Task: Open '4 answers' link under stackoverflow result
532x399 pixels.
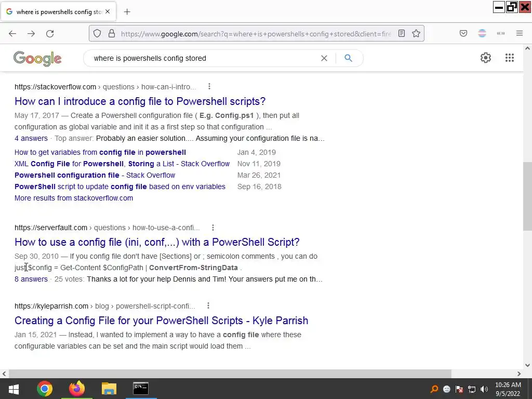Action: click(x=31, y=138)
